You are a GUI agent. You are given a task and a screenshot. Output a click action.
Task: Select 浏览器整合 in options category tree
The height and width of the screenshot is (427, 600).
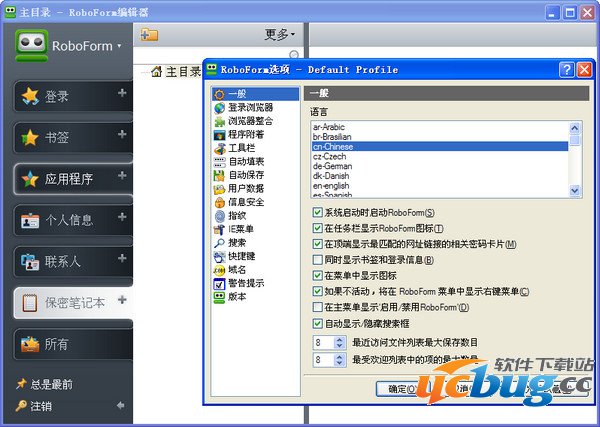pyautogui.click(x=250, y=120)
